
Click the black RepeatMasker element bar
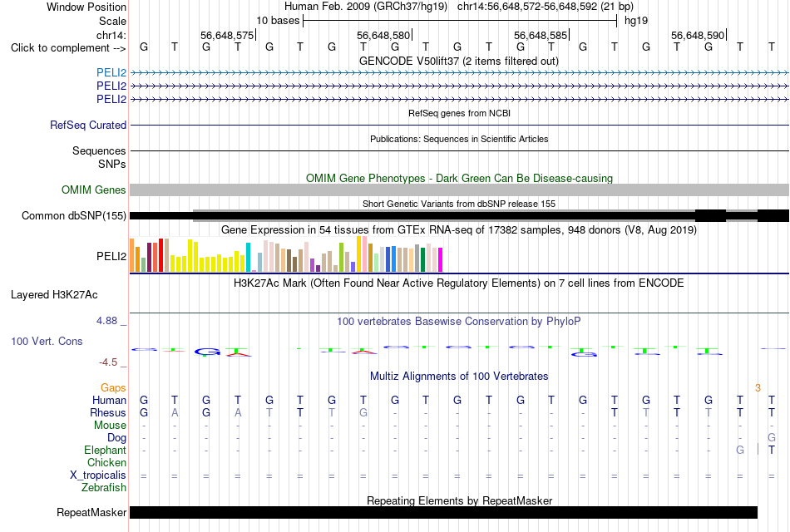(443, 512)
